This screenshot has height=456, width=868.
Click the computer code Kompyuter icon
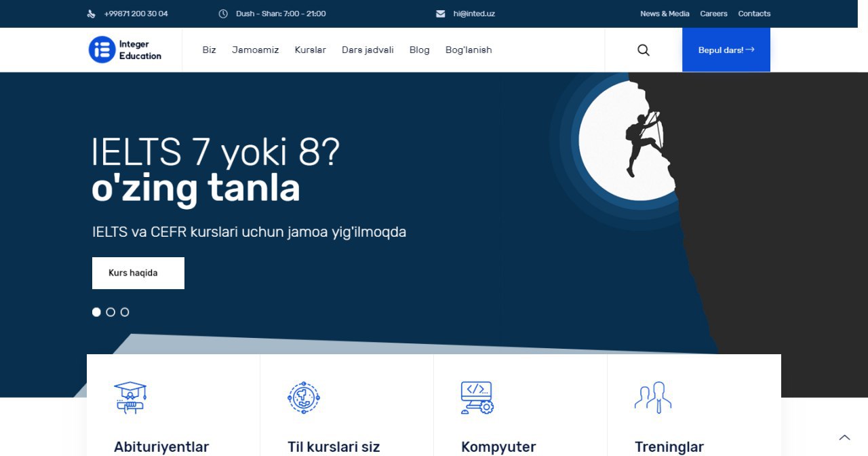(x=477, y=398)
